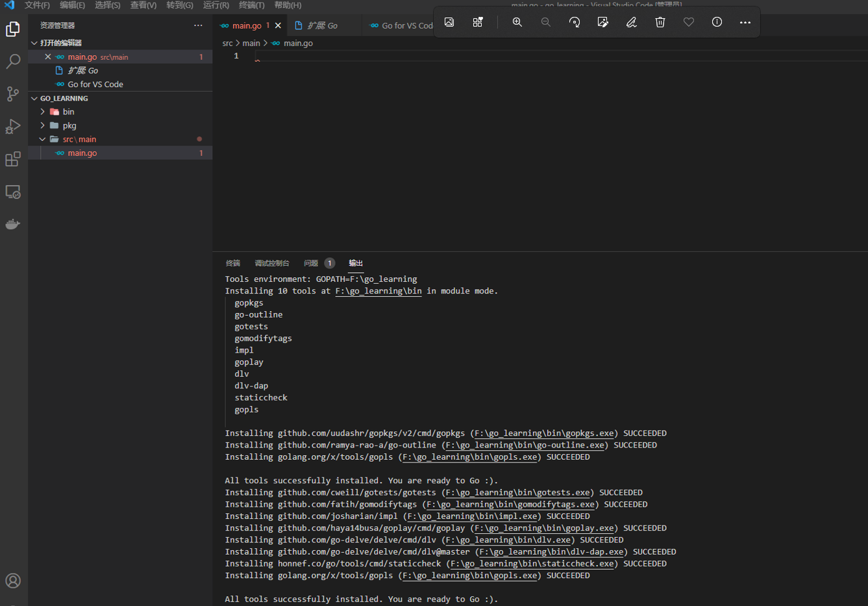Open the Explorer view in activity bar

(x=13, y=29)
